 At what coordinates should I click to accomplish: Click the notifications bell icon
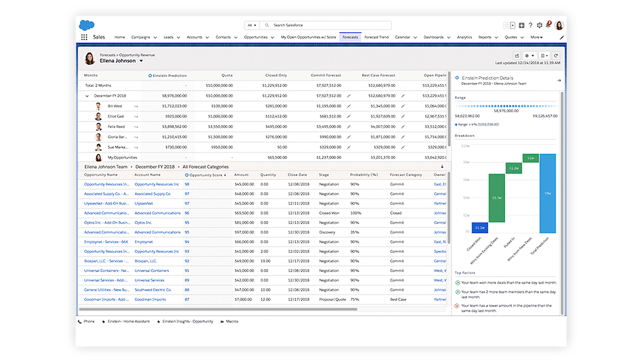tap(548, 25)
